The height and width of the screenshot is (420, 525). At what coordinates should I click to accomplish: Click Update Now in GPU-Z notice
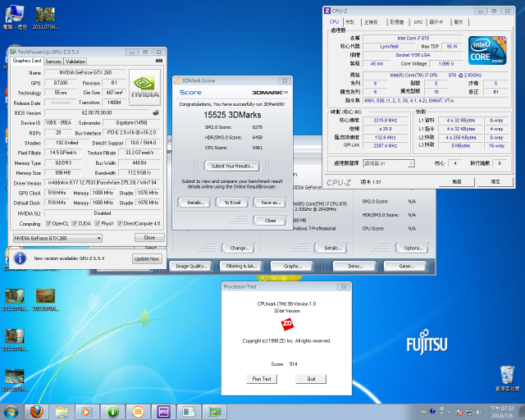tap(147, 259)
